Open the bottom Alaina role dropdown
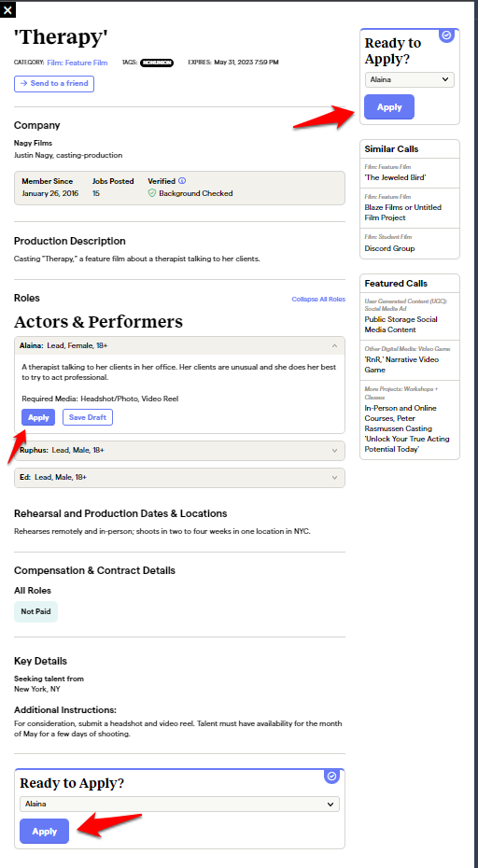Viewport: 478px width, 868px height. [179, 804]
